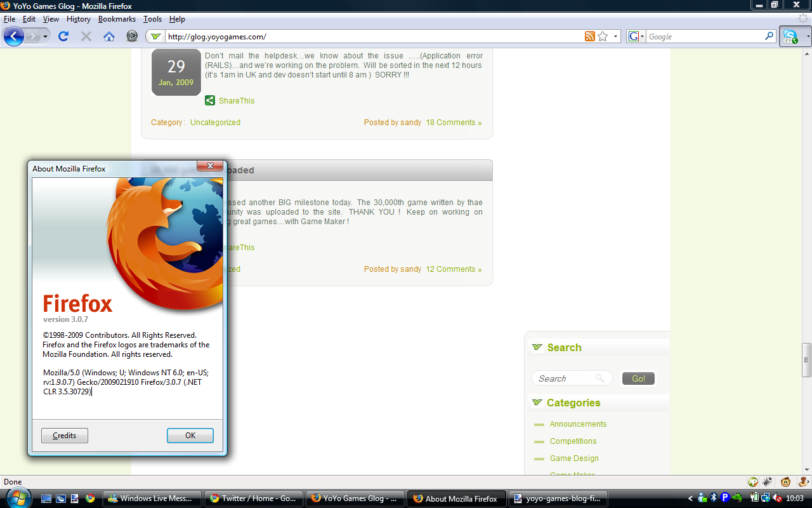Open the Announcements category
This screenshot has height=508, width=812.
tap(578, 424)
